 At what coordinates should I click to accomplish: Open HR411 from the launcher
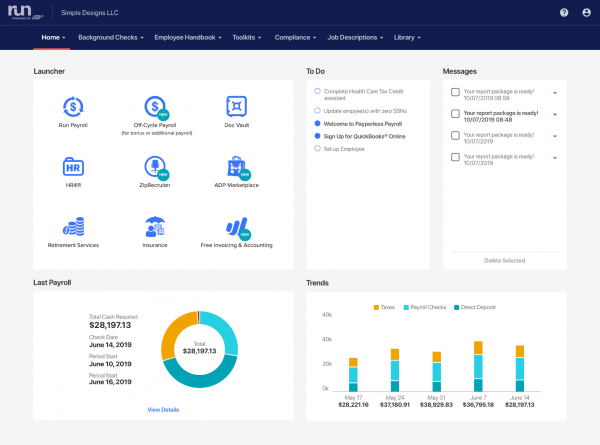(73, 166)
